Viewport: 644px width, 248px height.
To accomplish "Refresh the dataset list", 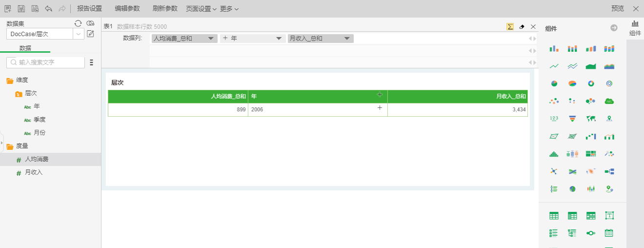I will 78,23.
